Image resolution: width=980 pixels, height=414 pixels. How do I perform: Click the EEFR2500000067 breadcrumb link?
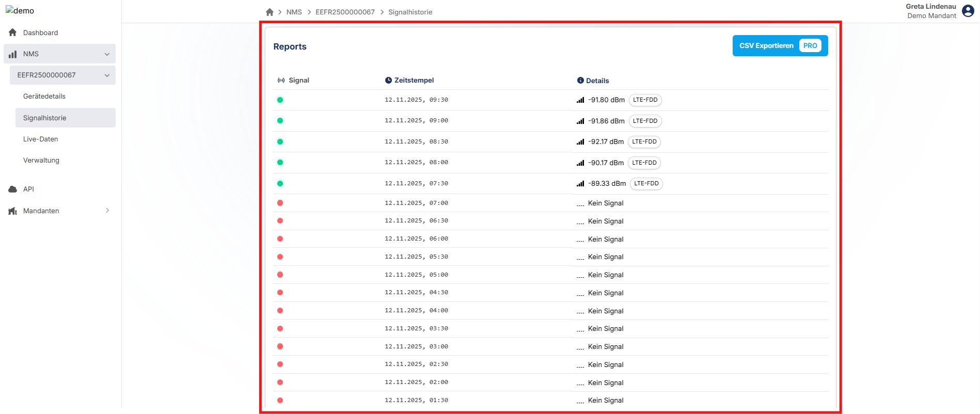pos(345,12)
